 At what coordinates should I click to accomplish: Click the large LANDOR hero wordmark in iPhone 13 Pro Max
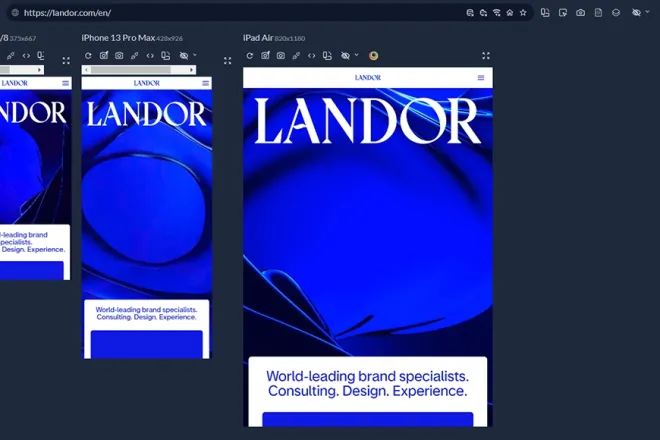146,114
